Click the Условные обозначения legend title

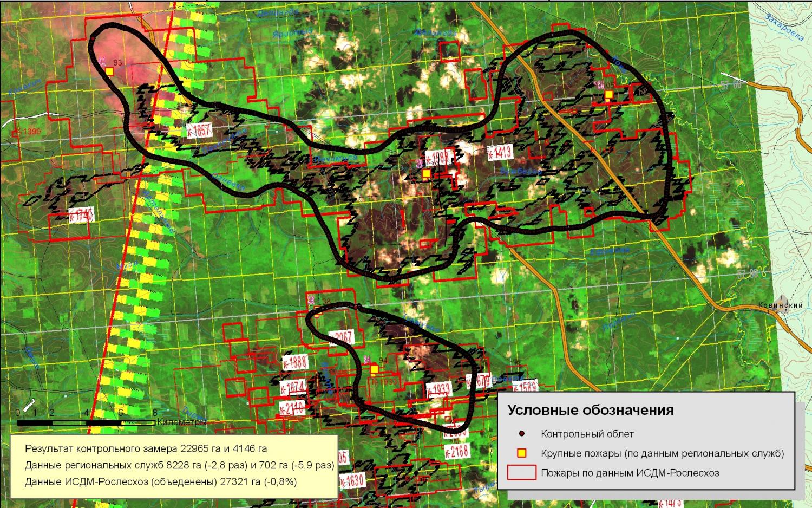591,410
